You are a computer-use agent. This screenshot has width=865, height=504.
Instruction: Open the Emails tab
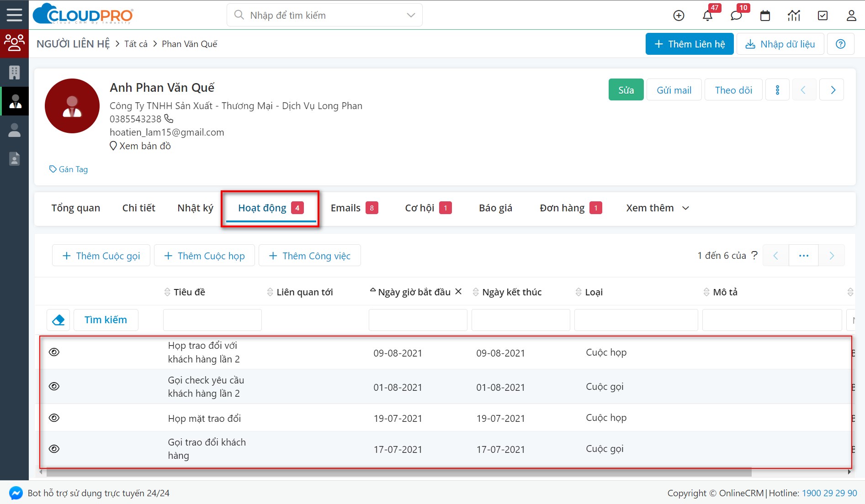(x=354, y=208)
